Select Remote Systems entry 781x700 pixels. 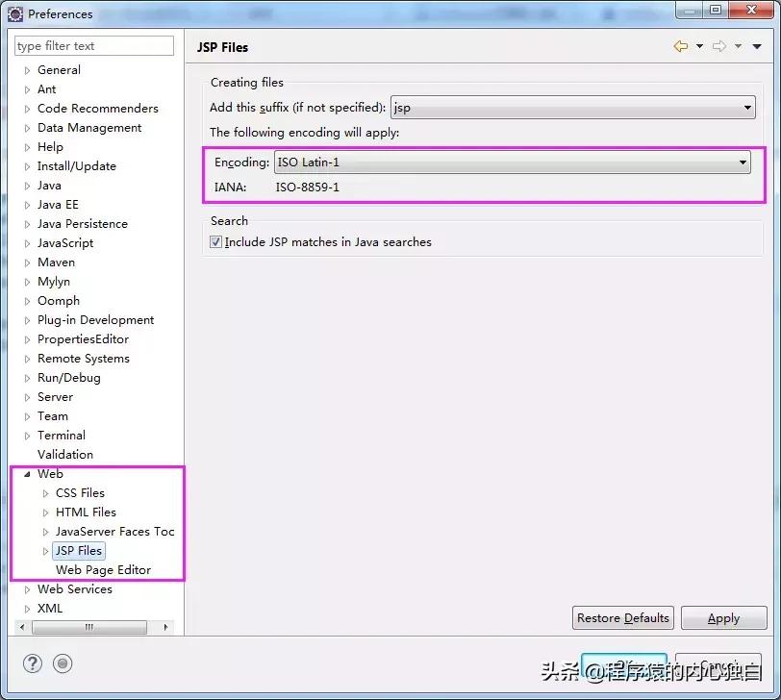[x=84, y=359]
